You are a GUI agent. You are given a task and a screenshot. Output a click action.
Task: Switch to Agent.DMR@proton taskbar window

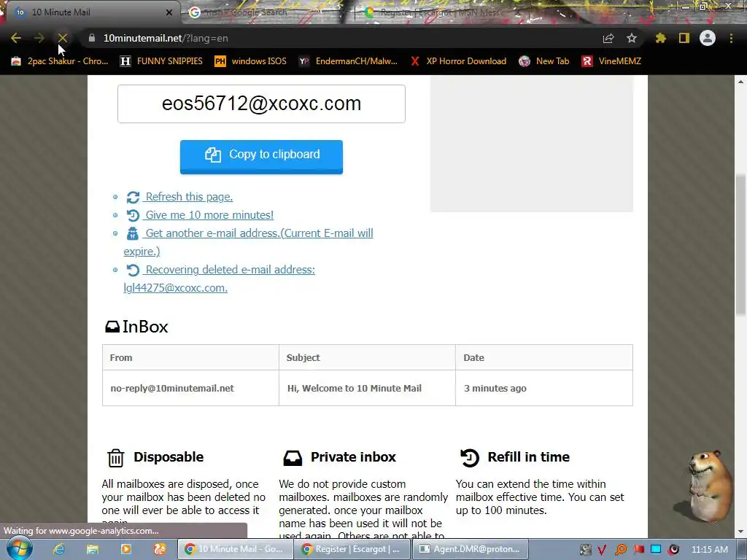click(x=470, y=549)
